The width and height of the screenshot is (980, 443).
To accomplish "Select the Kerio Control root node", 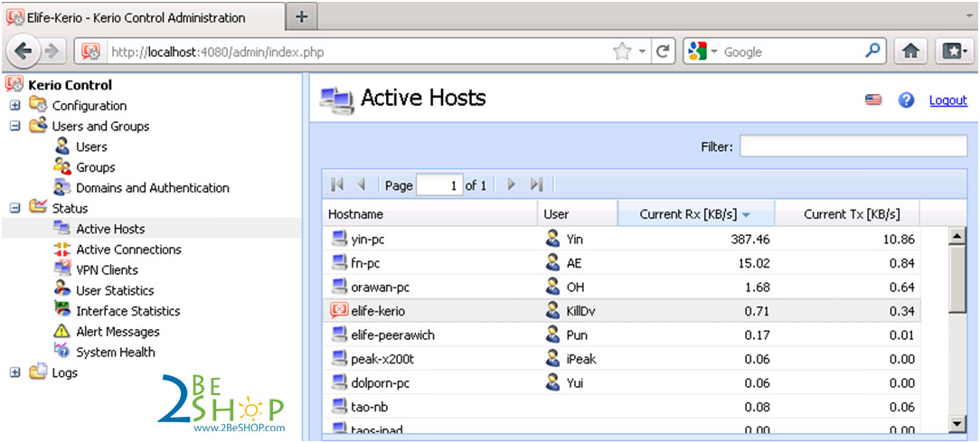I will pos(70,85).
